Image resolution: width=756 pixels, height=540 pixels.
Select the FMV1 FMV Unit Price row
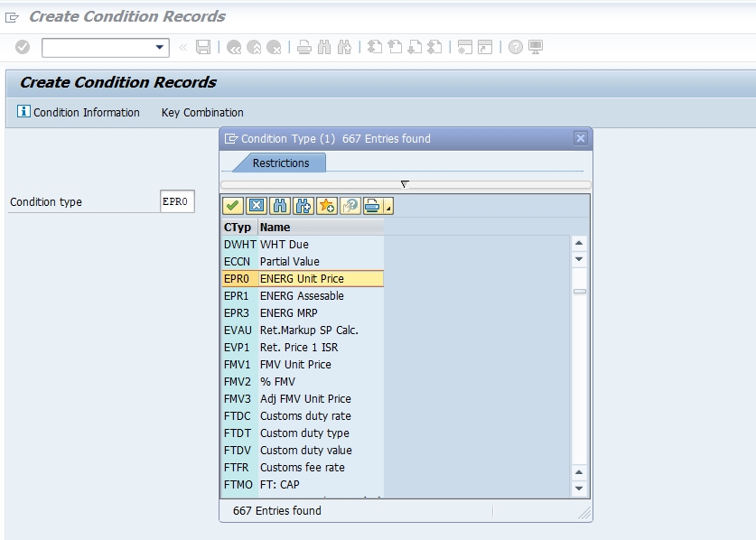tap(303, 365)
